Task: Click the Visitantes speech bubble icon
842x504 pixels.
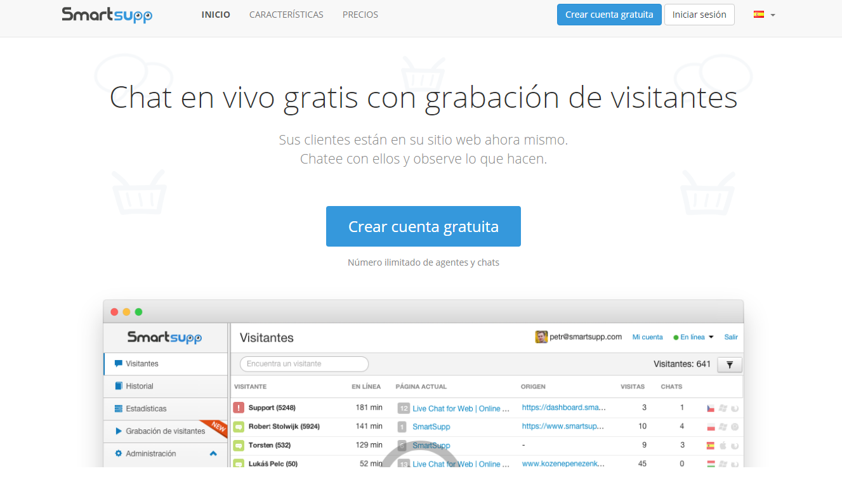Action: (118, 364)
